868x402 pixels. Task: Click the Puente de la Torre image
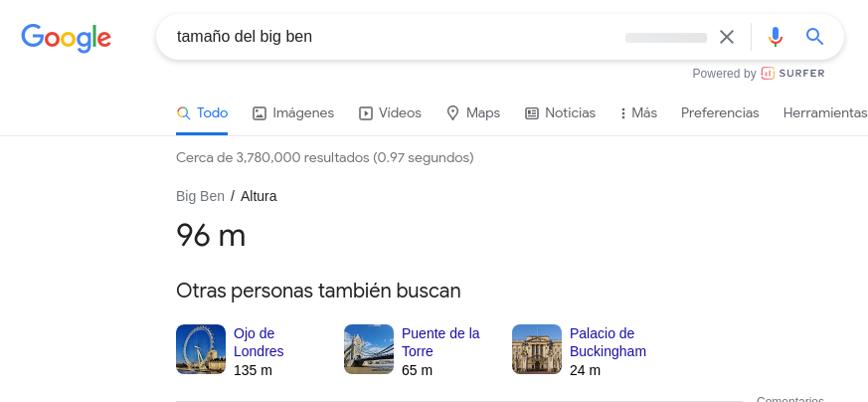click(369, 349)
